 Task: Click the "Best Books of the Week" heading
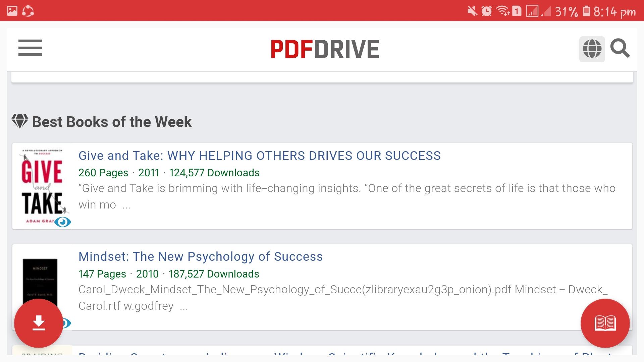pos(112,122)
